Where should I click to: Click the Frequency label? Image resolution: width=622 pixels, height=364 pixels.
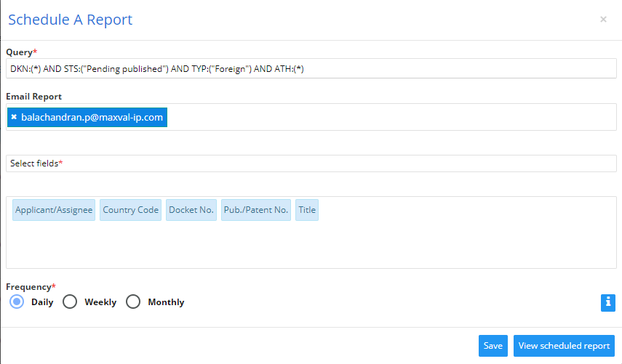pyautogui.click(x=31, y=287)
